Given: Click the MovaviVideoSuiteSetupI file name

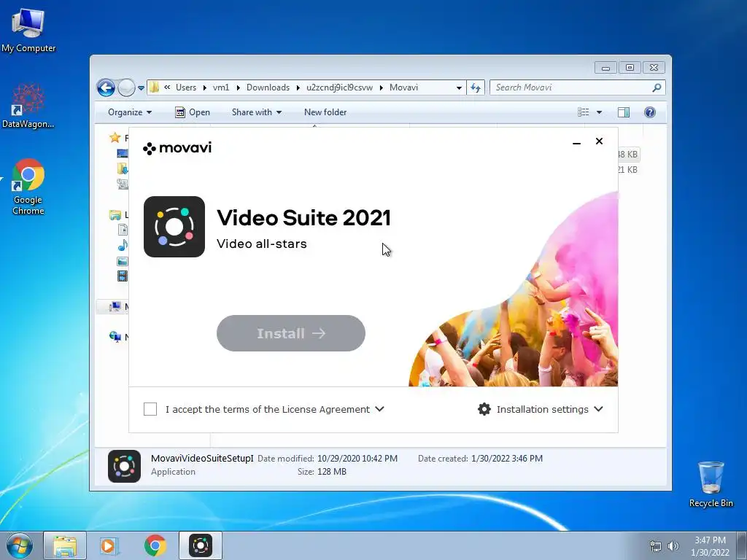Looking at the screenshot, I should [202, 459].
